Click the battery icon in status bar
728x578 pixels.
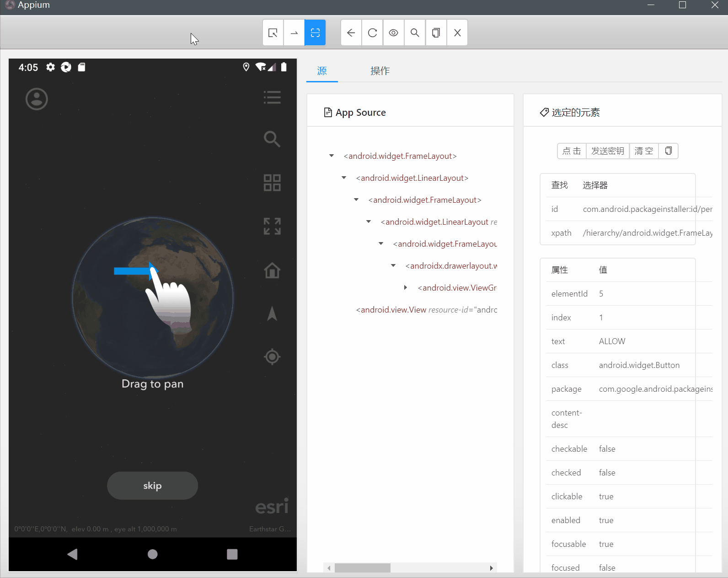284,67
